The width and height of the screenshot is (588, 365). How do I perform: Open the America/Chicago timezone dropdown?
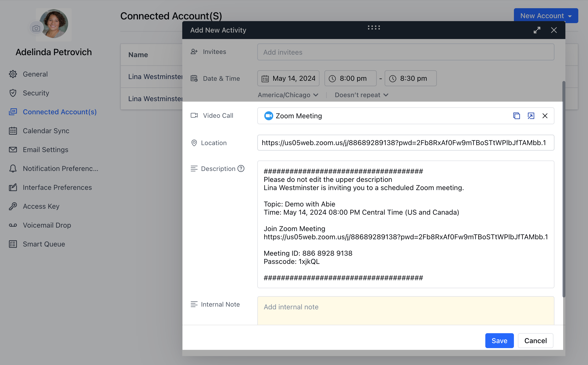(288, 95)
